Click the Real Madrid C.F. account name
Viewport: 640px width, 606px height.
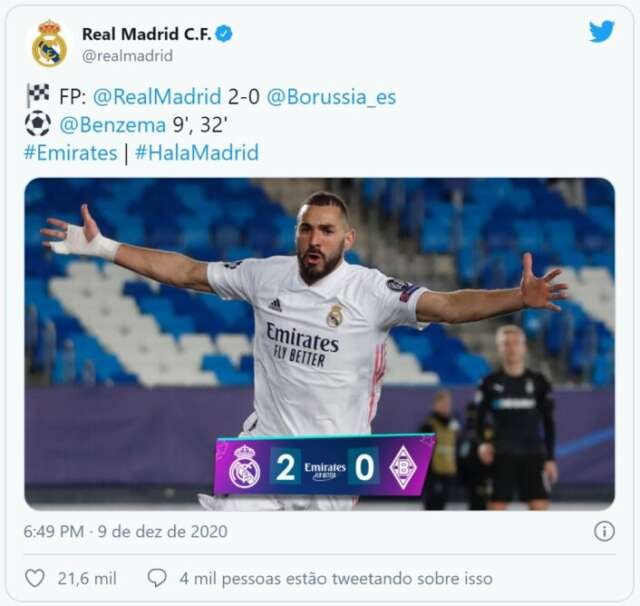147,34
